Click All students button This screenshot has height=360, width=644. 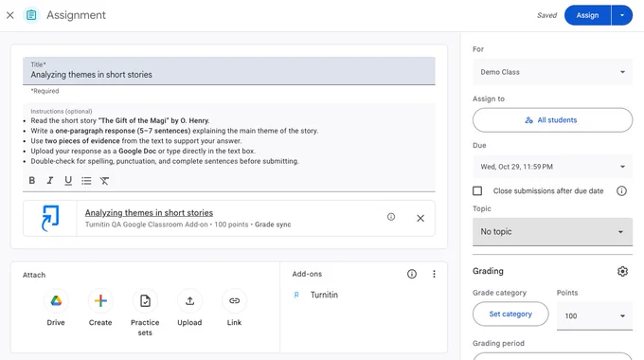pyautogui.click(x=552, y=120)
